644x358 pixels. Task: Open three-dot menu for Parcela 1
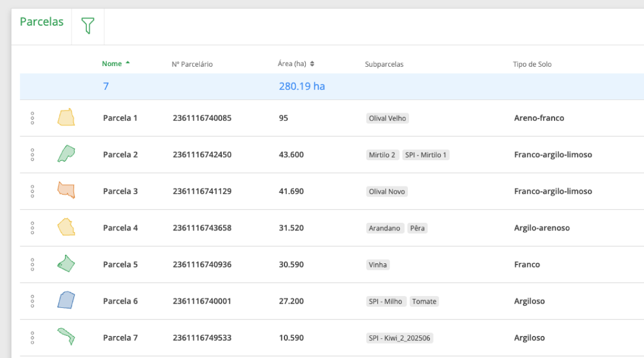point(32,118)
